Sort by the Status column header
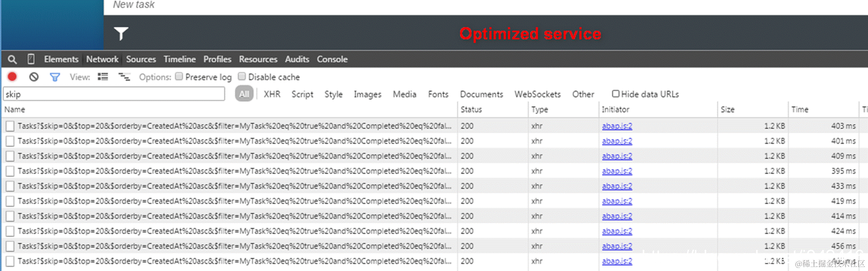The height and width of the screenshot is (271, 868). [493, 109]
